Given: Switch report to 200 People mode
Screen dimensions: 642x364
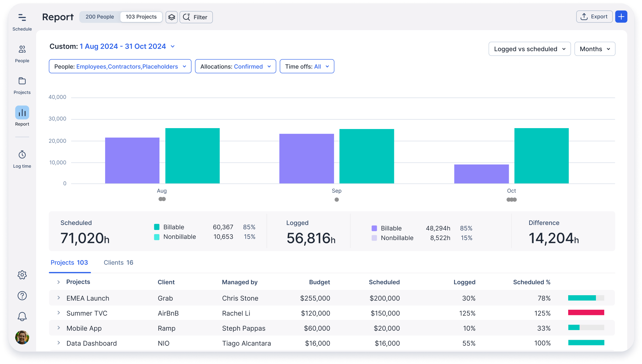Looking at the screenshot, I should [100, 17].
